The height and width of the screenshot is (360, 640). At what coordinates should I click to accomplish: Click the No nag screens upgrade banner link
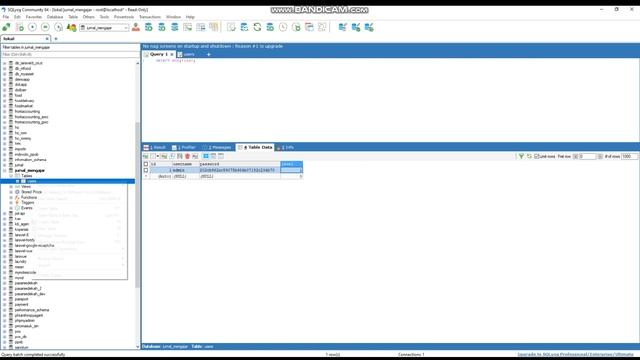click(x=213, y=47)
